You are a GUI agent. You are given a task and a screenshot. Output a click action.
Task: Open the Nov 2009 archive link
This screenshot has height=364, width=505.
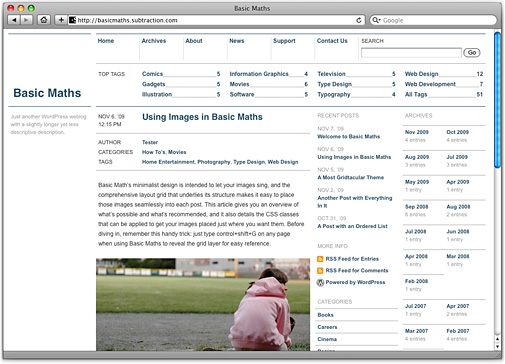pyautogui.click(x=417, y=132)
